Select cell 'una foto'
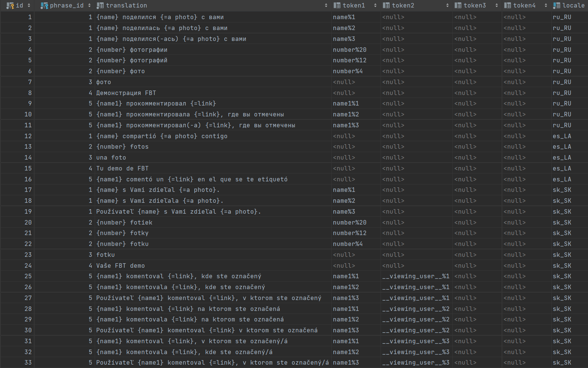This screenshot has width=588, height=368. 213,158
